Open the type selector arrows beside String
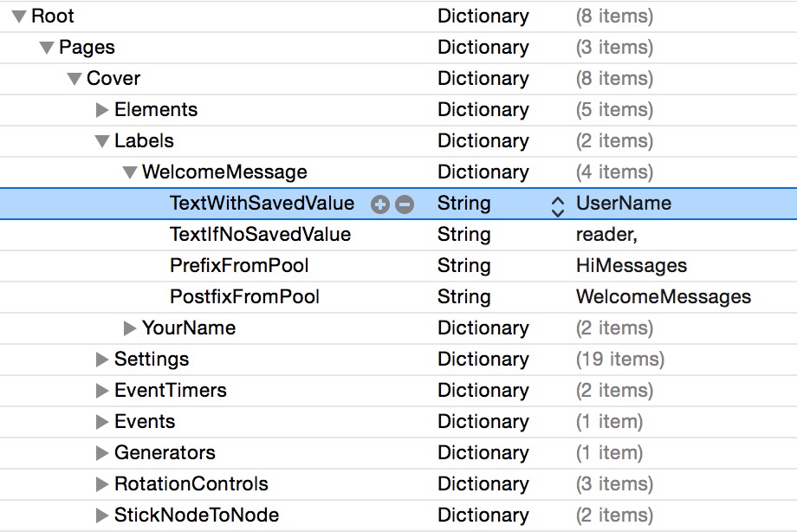Image resolution: width=797 pixels, height=532 pixels. 558,203
